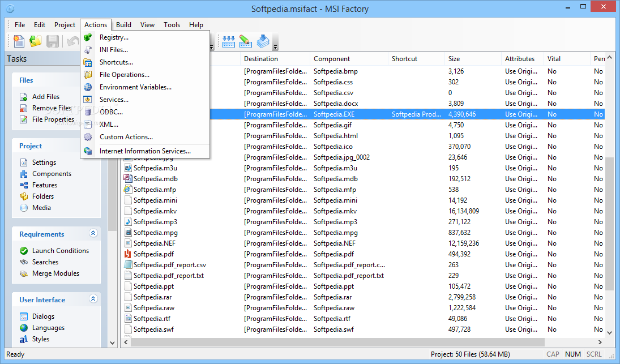Open the Project menu
This screenshot has width=620, height=364.
(65, 24)
